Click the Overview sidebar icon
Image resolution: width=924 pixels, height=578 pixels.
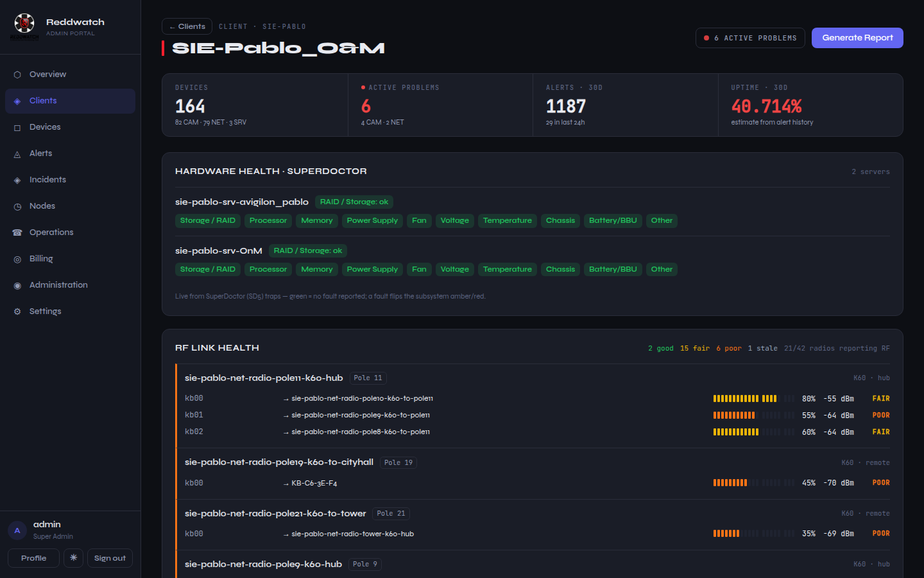(17, 74)
